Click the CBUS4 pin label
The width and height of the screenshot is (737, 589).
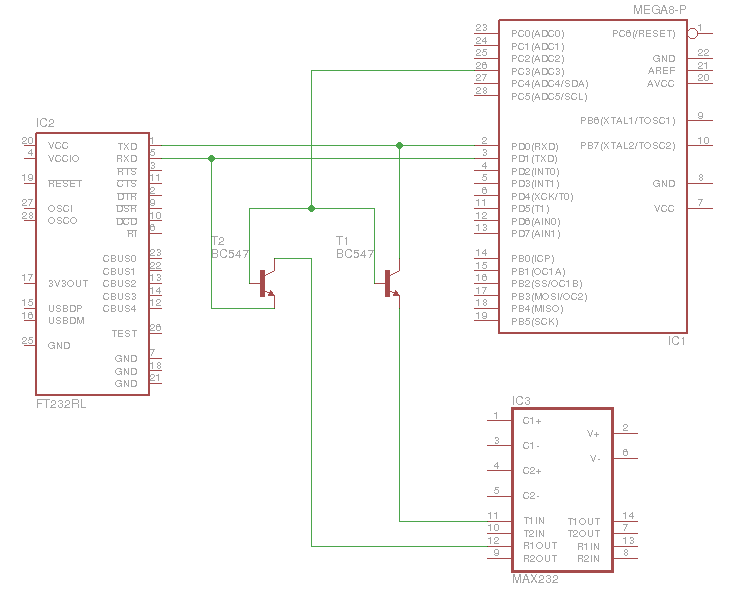pos(119,309)
